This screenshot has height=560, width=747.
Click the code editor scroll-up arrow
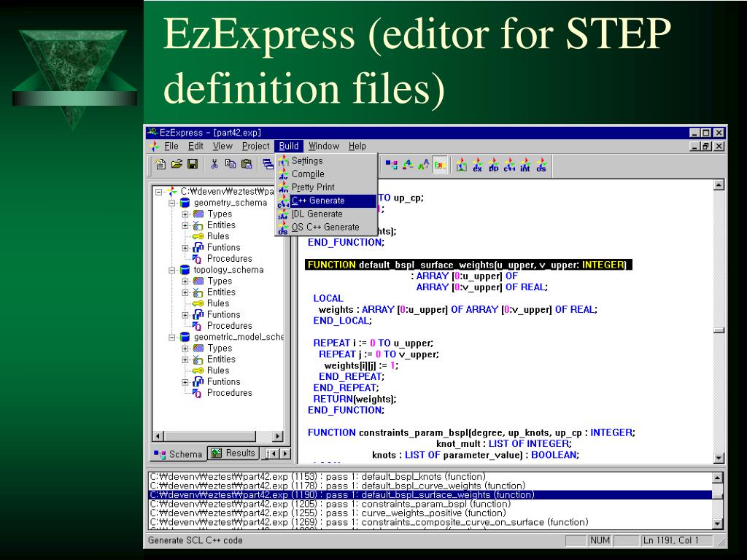(x=719, y=185)
